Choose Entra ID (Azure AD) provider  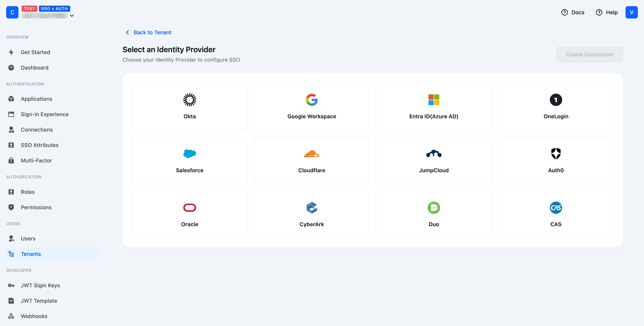pyautogui.click(x=434, y=106)
